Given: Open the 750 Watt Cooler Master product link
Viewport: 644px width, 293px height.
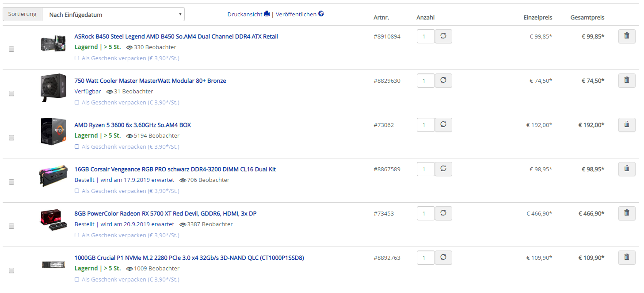Looking at the screenshot, I should (x=150, y=81).
